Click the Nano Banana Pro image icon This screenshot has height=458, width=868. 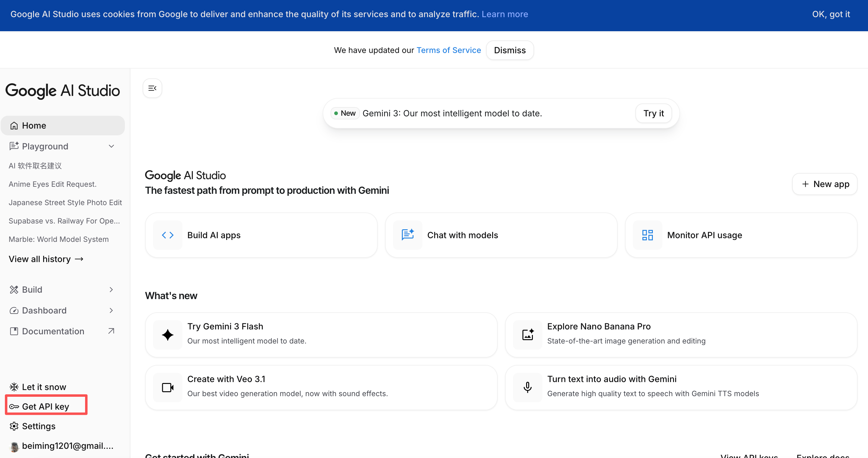[527, 335]
